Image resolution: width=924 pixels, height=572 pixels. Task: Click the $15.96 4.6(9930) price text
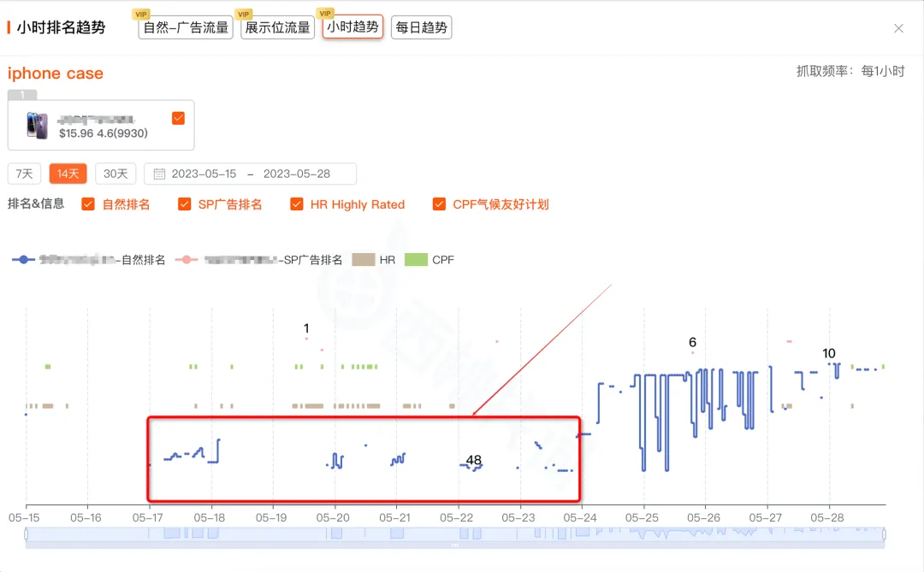pyautogui.click(x=104, y=133)
